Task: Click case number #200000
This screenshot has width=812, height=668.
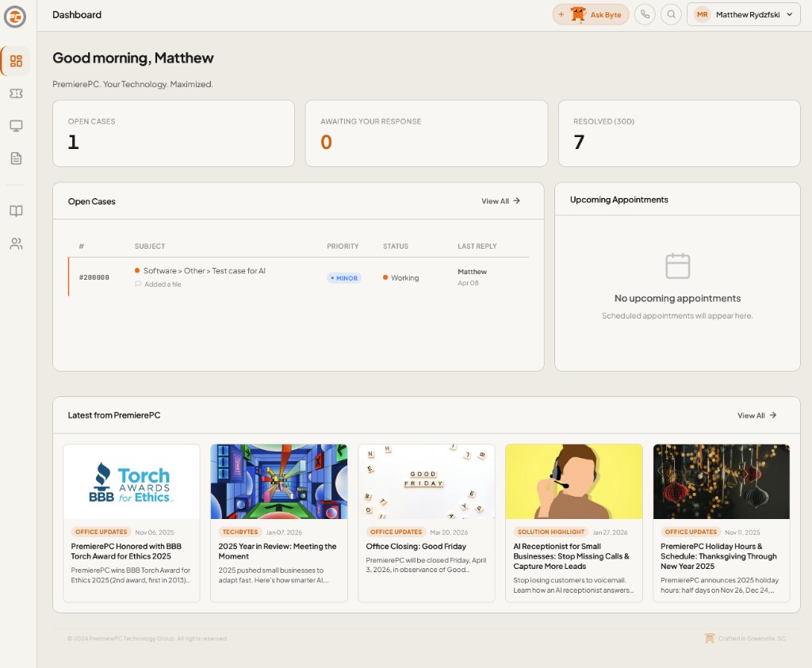Action: (x=94, y=277)
